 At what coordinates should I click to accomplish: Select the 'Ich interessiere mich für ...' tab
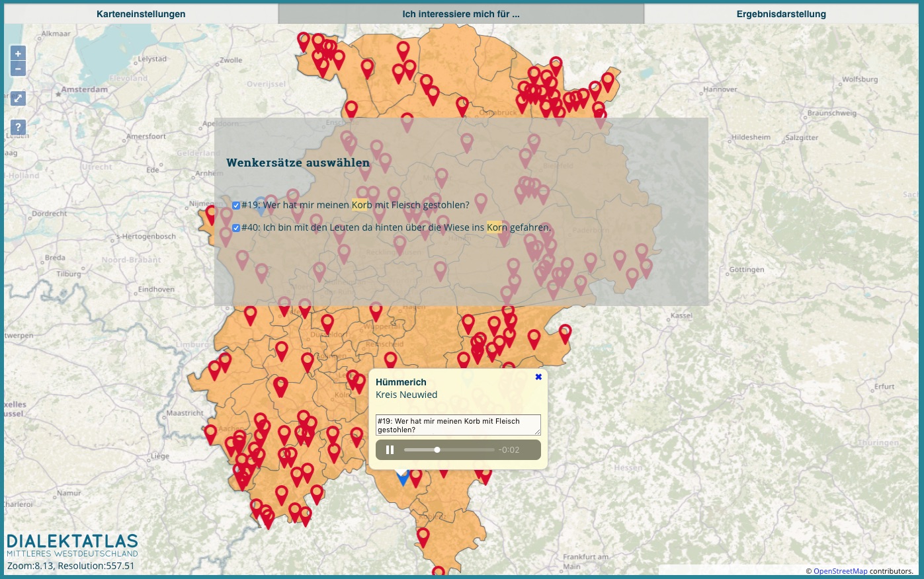(461, 14)
